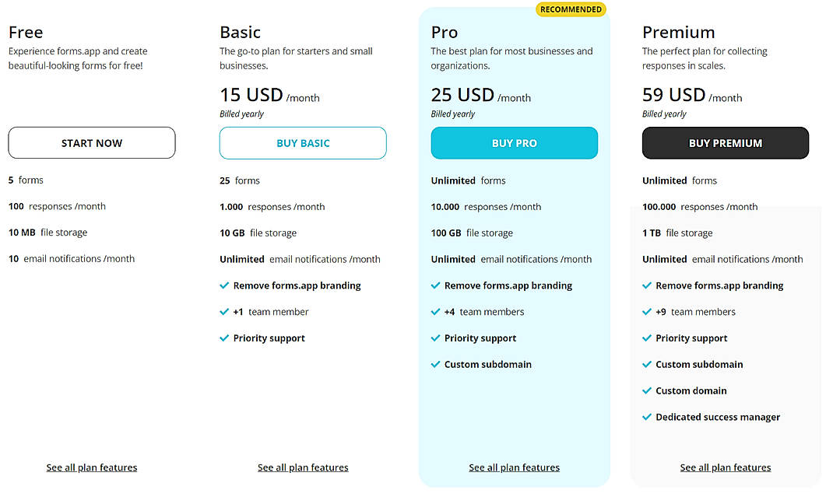
Task: Click the checkmark next to +1 team member
Action: (x=223, y=311)
